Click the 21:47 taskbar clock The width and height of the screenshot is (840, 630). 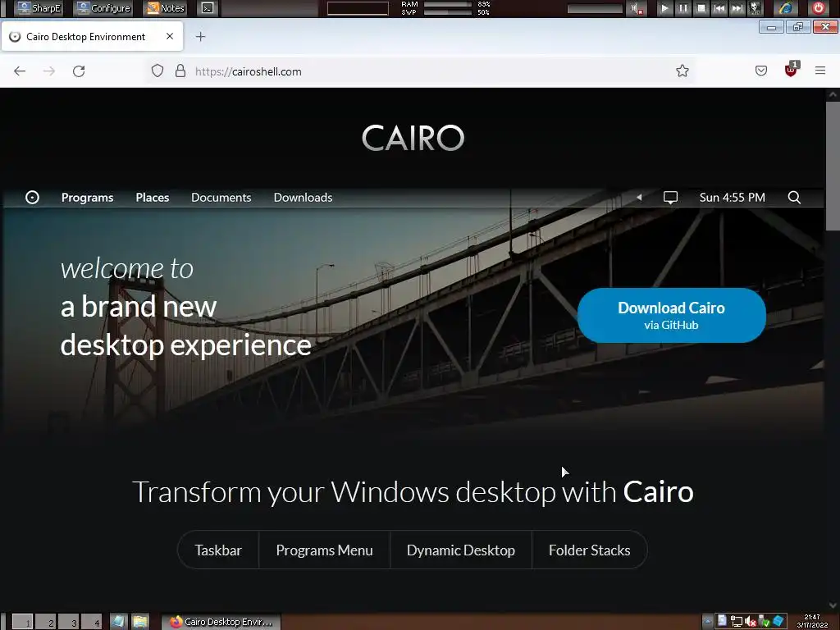812,621
